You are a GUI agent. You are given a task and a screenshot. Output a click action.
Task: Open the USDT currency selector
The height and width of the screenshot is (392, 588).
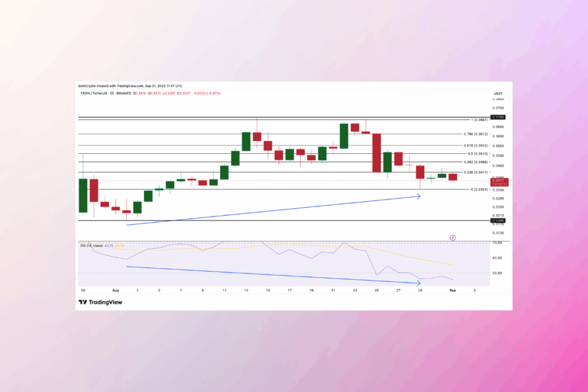tap(497, 93)
